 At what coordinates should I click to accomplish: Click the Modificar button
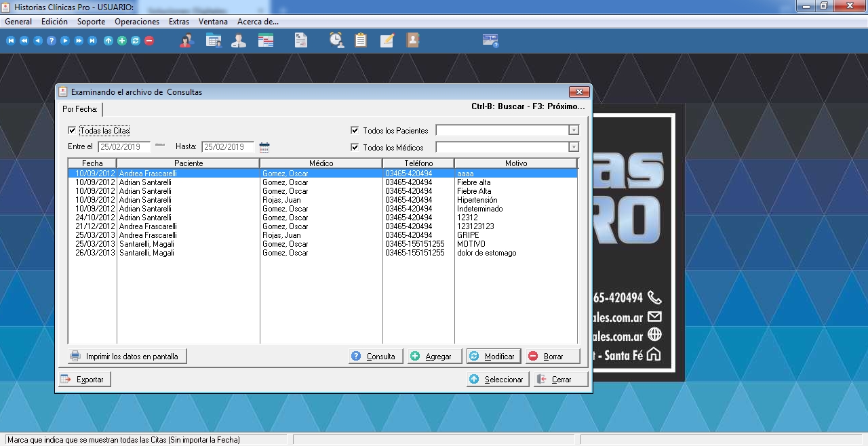493,357
